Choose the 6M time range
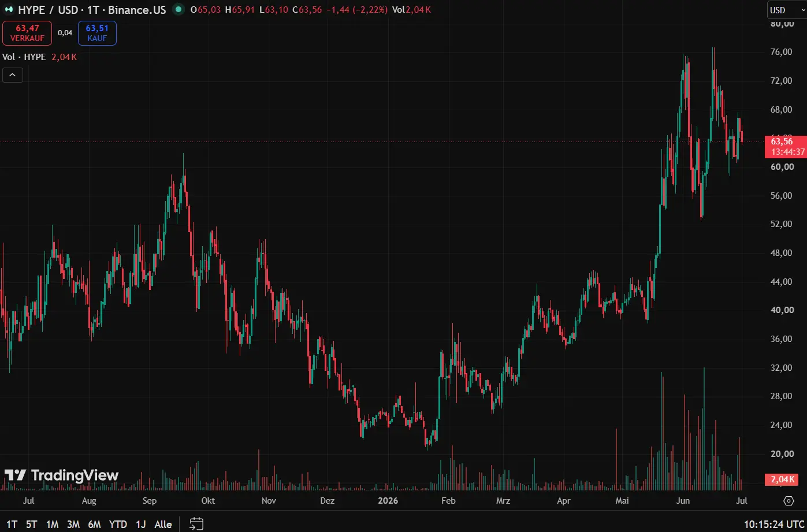Viewport: 807px width, 532px height. [94, 524]
